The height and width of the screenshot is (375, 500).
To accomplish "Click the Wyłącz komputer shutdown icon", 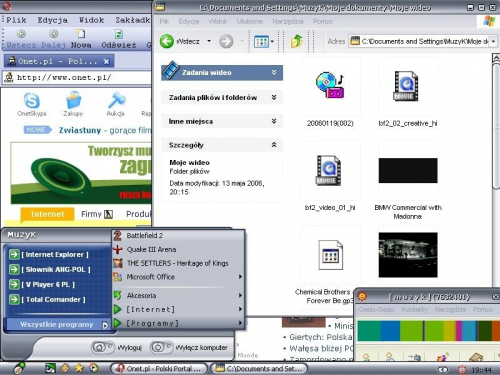I will pyautogui.click(x=162, y=347).
